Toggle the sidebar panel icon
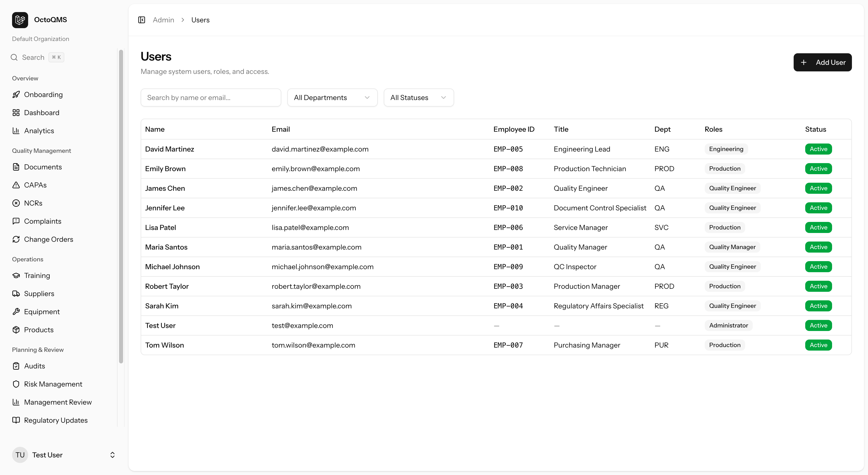The height and width of the screenshot is (475, 868). pyautogui.click(x=141, y=20)
